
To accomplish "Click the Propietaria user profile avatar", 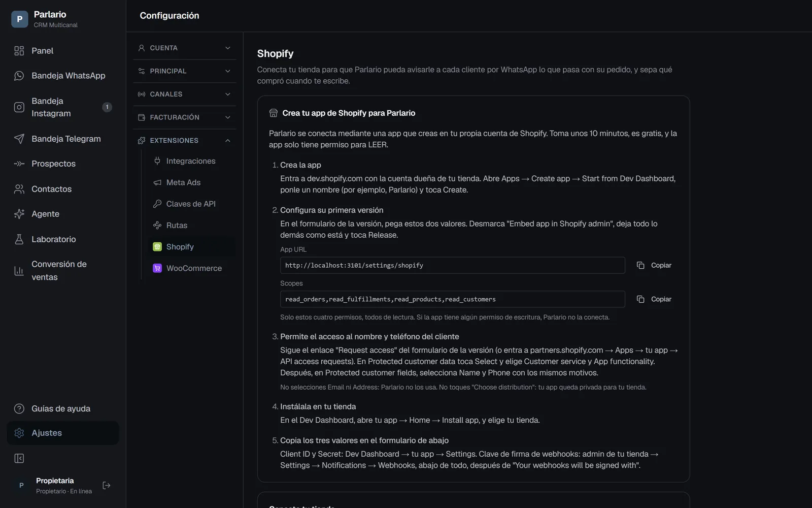I will pyautogui.click(x=21, y=486).
